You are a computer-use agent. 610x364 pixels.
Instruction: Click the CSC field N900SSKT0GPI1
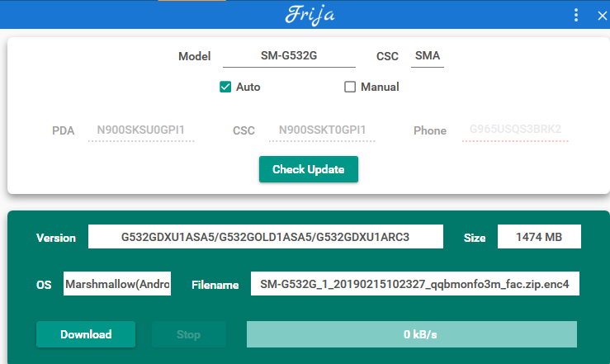[322, 130]
